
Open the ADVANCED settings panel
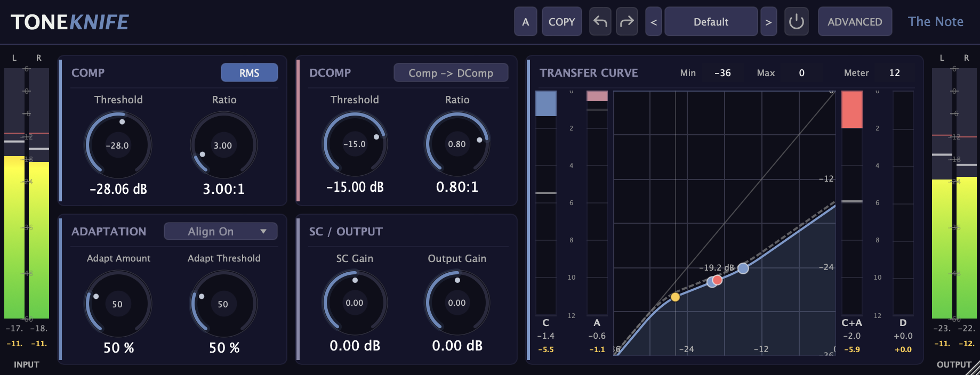tap(855, 21)
